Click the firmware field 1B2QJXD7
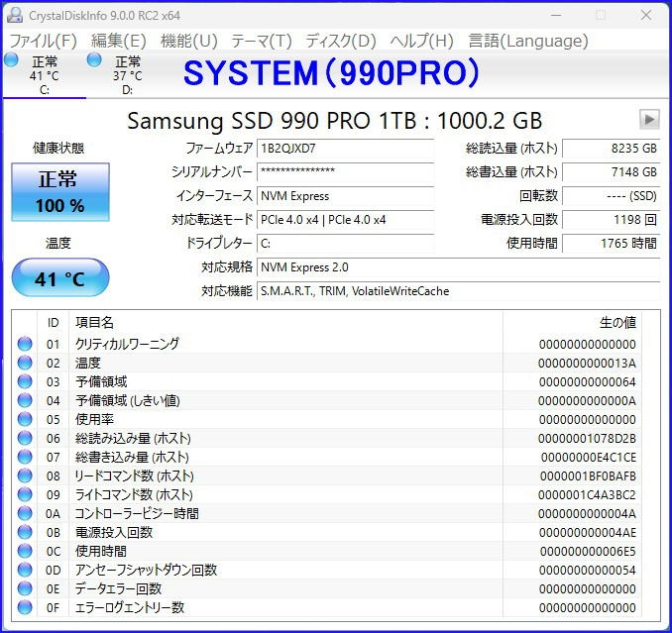This screenshot has height=633, width=672. 346,149
